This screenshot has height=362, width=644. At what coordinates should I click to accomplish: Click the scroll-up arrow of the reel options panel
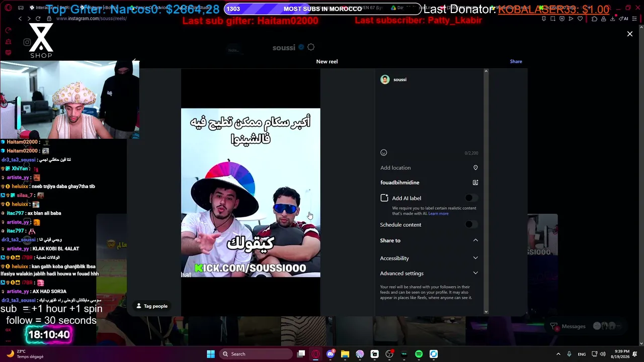486,71
